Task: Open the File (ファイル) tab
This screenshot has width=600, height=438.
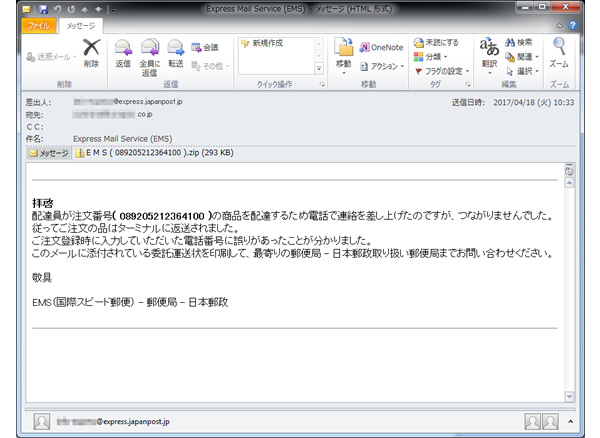Action: (38, 26)
